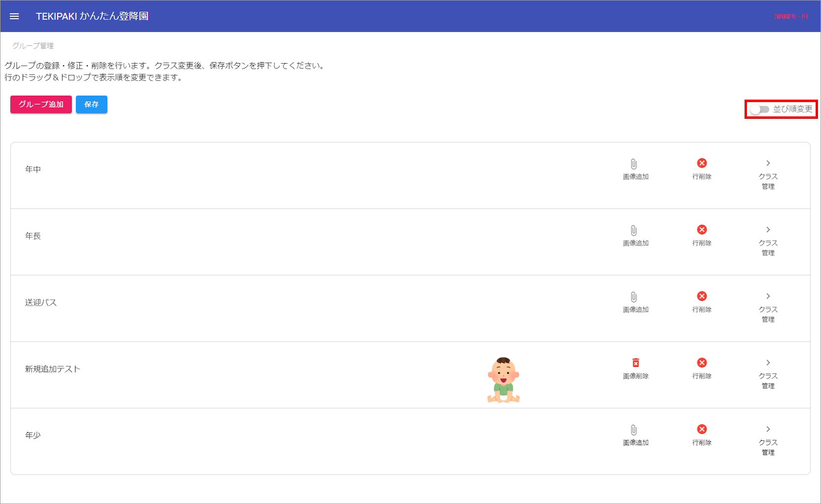The width and height of the screenshot is (821, 504).
Task: Delete image from 新規追加テスト row
Action: coord(635,363)
